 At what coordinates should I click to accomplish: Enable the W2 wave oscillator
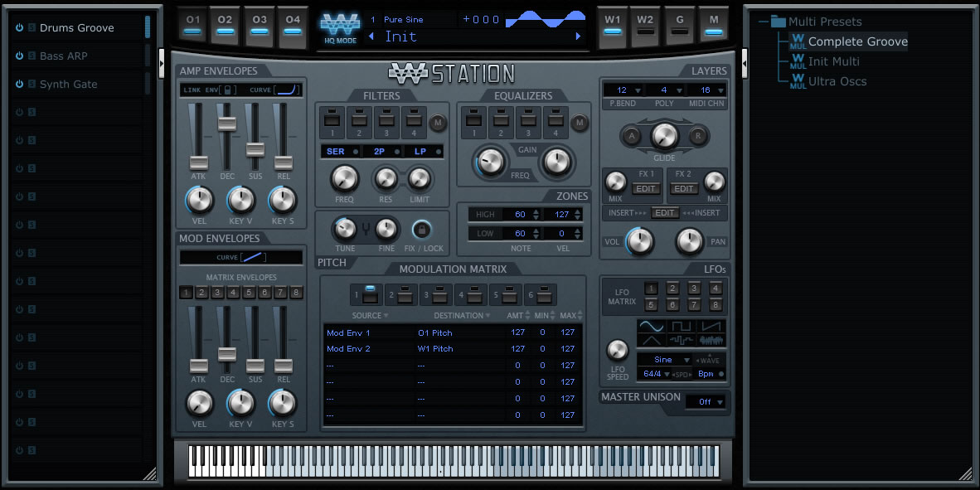point(646,25)
